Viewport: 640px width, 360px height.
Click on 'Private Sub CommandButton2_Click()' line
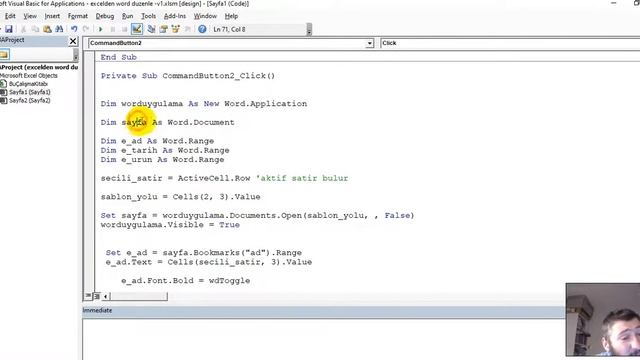tap(188, 76)
